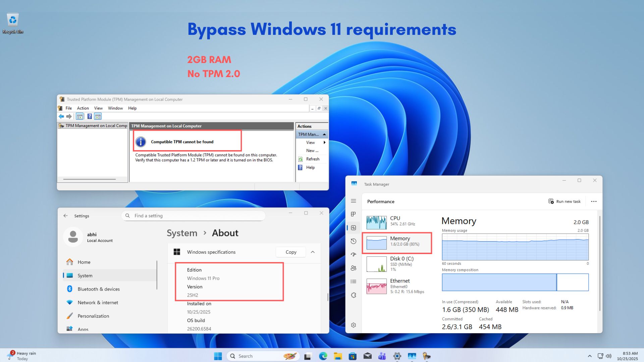Select CPU performance graph thumbnail
The height and width of the screenshot is (362, 644).
pyautogui.click(x=376, y=222)
